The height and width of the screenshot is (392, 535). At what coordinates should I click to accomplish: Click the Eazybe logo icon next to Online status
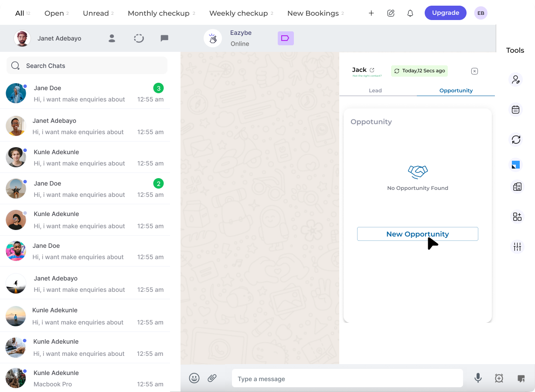click(x=213, y=38)
